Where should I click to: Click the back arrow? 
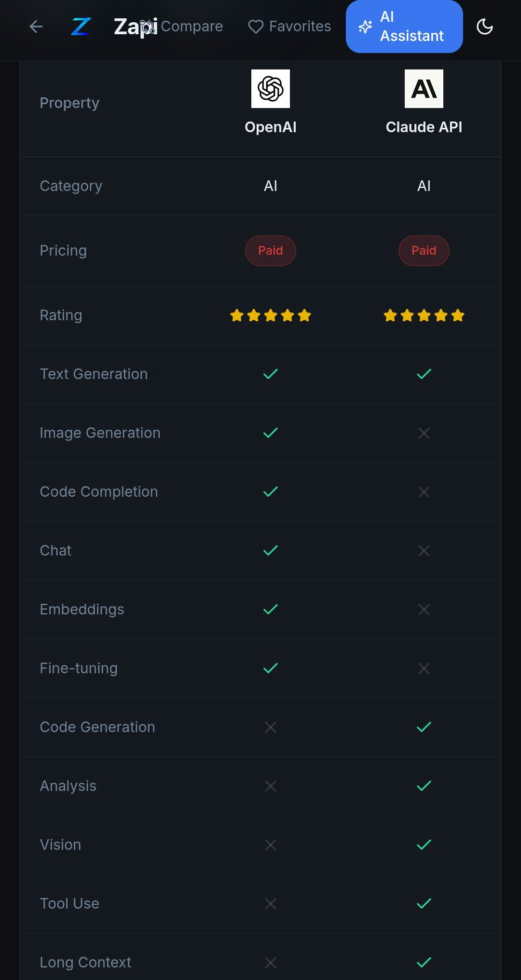pyautogui.click(x=36, y=27)
